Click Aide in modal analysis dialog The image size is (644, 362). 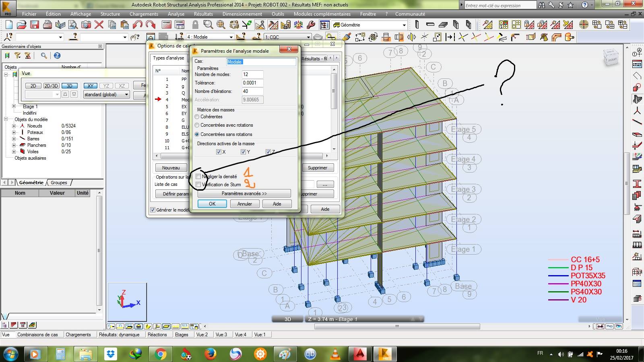(x=277, y=204)
